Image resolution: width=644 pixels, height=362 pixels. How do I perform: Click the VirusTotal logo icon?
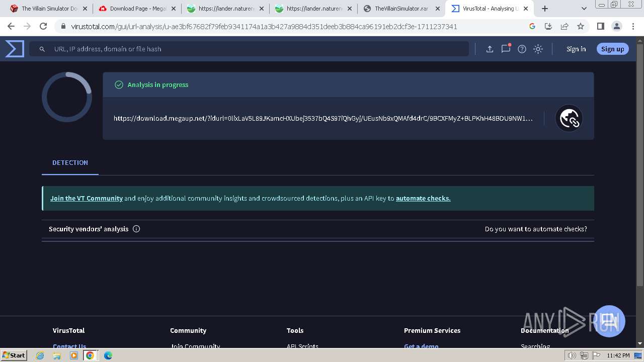click(15, 49)
